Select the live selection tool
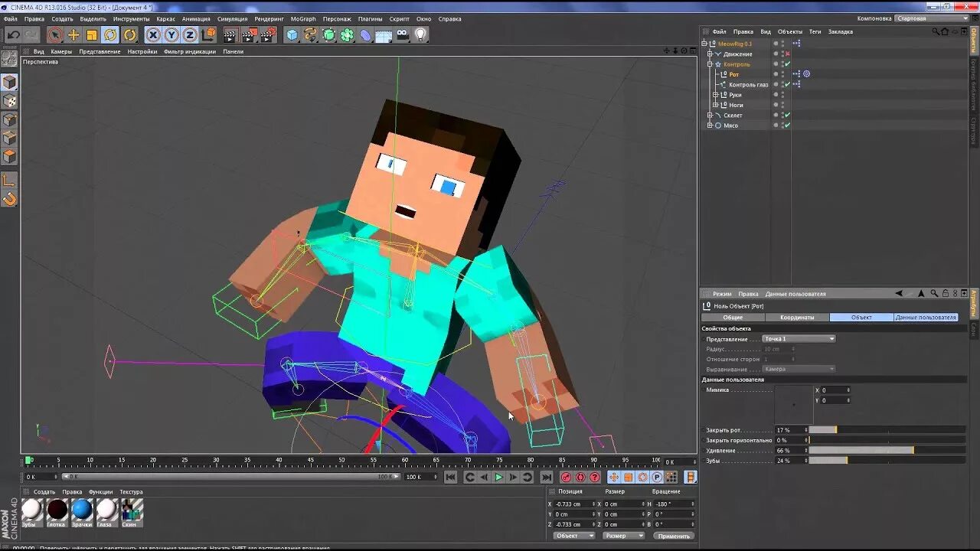The image size is (980, 551). pos(54,34)
